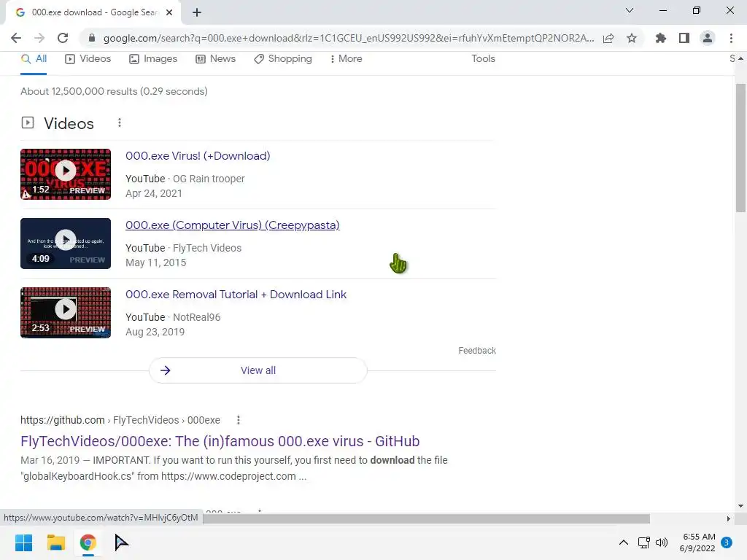This screenshot has height=560, width=747.
Task: Click the FlyTech Videos channel text
Action: pos(206,248)
